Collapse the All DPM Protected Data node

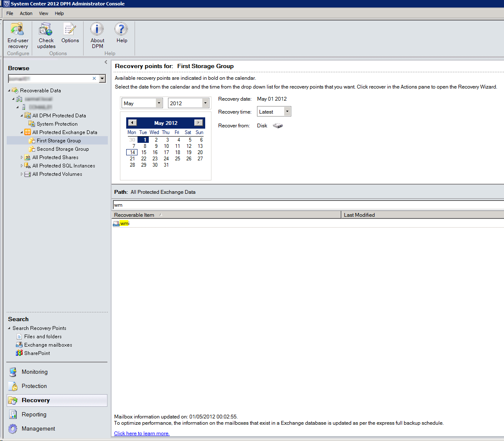pyautogui.click(x=22, y=115)
